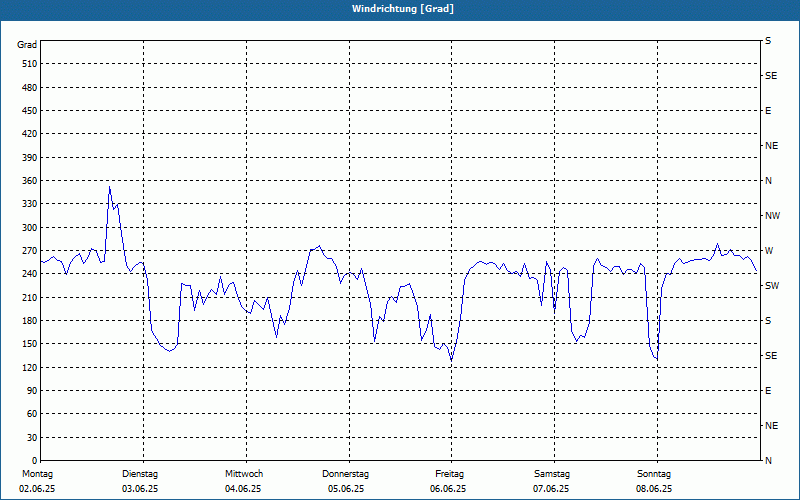Select the SE compass label just above 480 level

click(x=771, y=76)
